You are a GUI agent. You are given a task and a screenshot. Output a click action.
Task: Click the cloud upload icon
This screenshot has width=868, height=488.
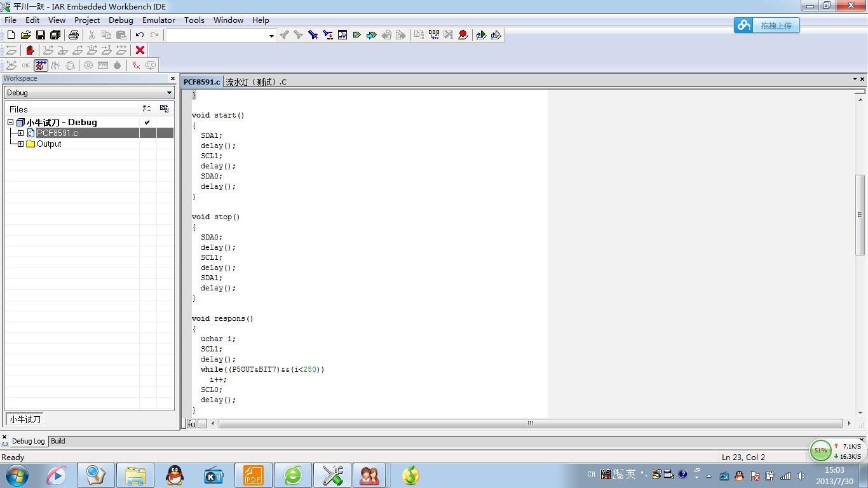coord(743,25)
